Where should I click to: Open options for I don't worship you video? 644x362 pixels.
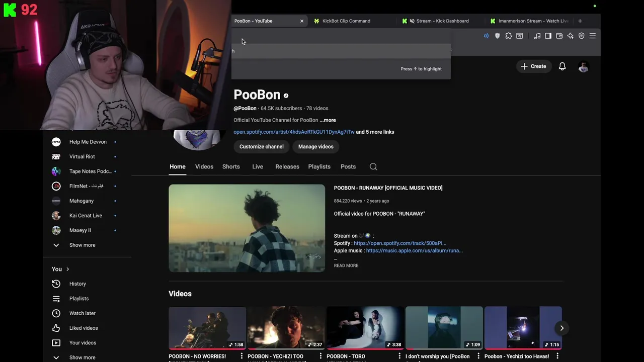478,356
